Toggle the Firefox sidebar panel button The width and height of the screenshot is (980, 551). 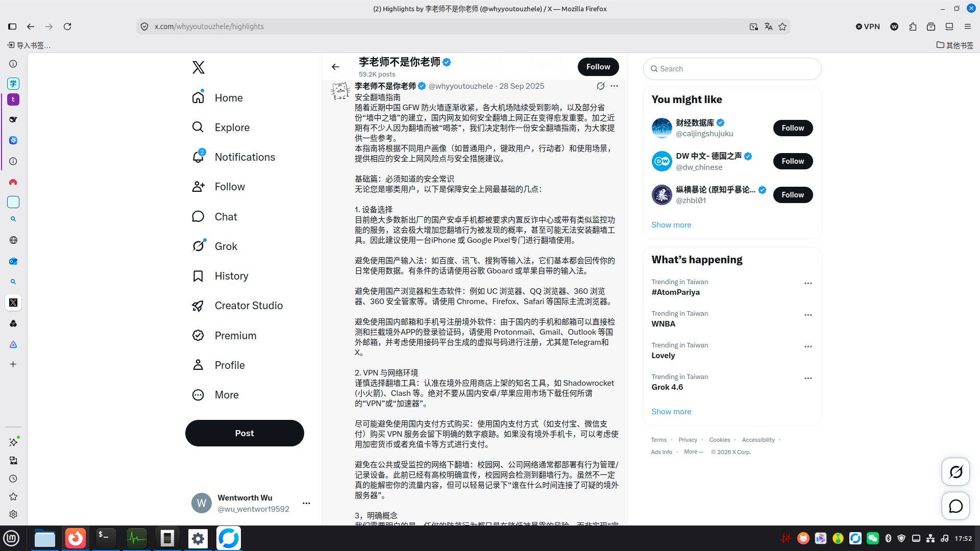coord(12,27)
